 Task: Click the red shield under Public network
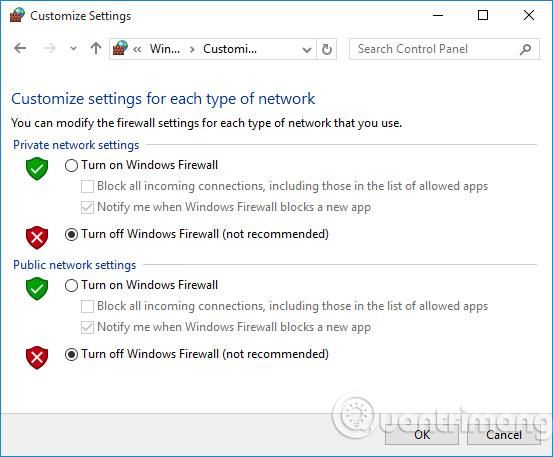coord(37,357)
